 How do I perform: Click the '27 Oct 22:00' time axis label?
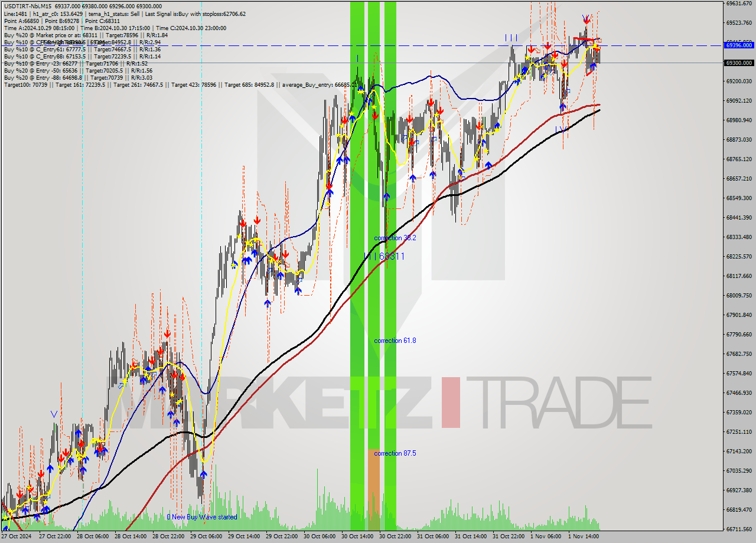click(55, 537)
